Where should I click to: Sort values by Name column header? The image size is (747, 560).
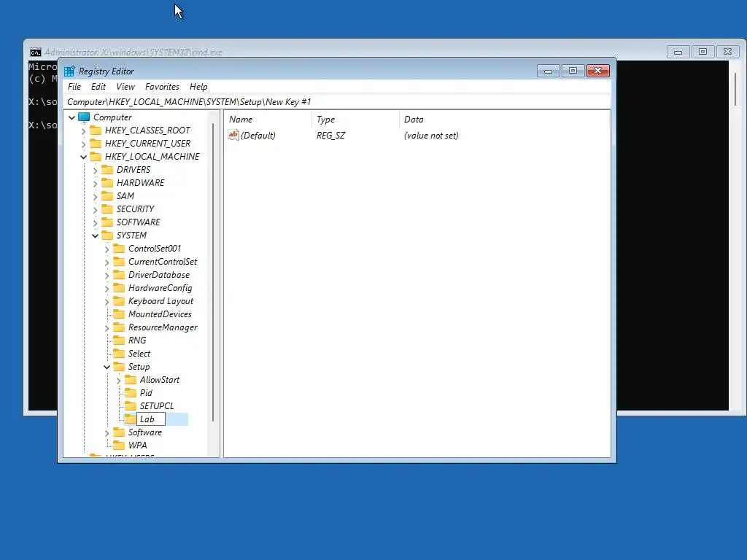[x=268, y=120]
